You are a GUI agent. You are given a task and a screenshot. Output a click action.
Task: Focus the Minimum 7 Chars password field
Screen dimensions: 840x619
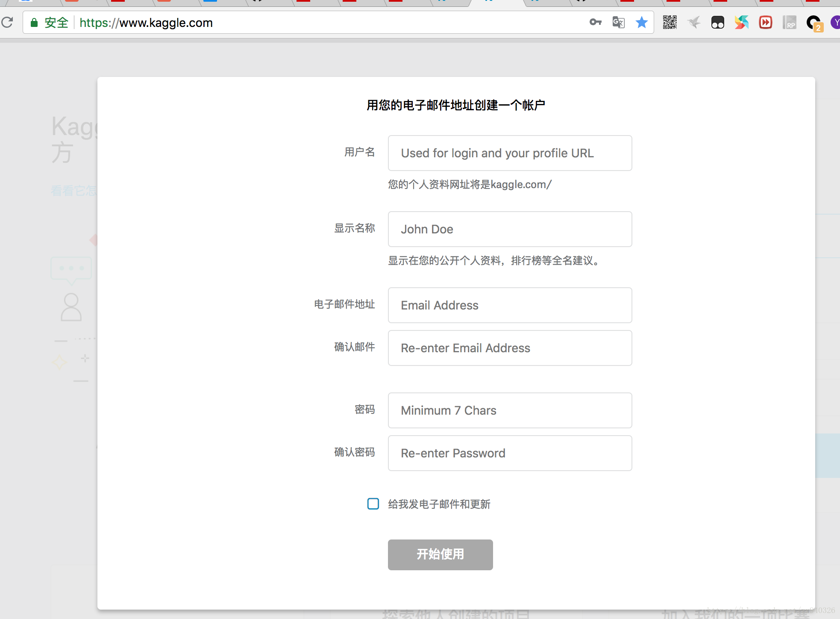pos(510,410)
